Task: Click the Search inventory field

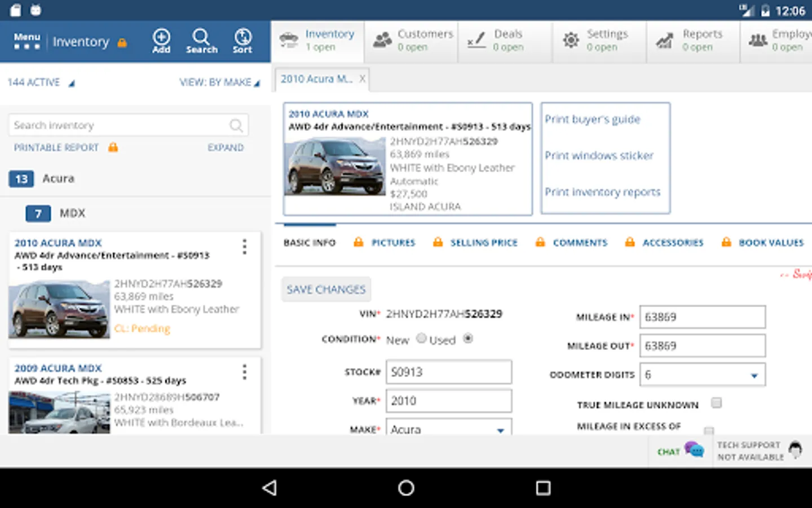Action: point(129,125)
